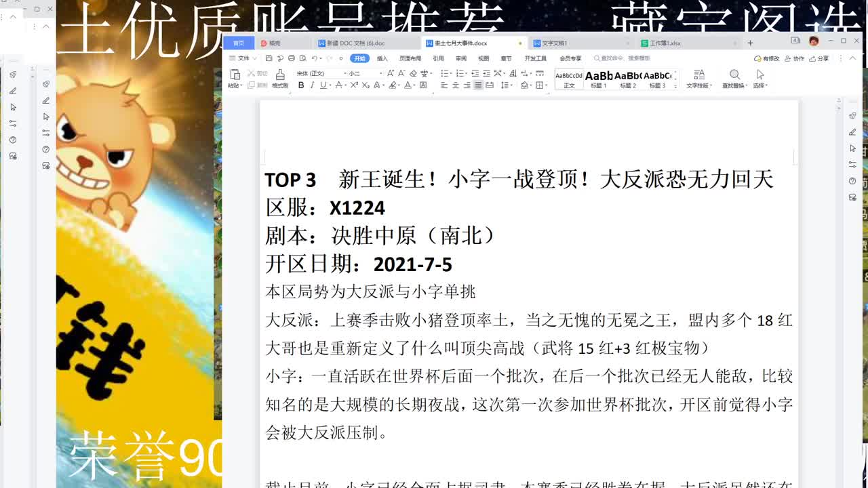Increase font size with the larger A icon
Image resolution: width=868 pixels, height=488 pixels.
(390, 73)
